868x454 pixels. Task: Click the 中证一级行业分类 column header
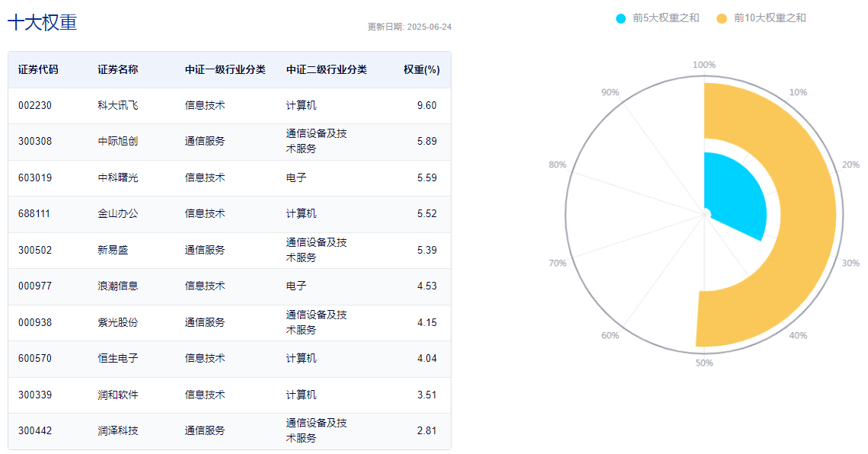coord(225,70)
